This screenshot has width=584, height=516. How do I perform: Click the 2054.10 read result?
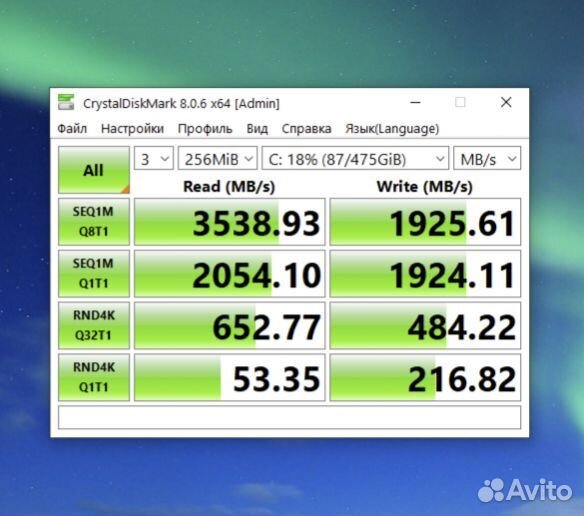pyautogui.click(x=230, y=273)
